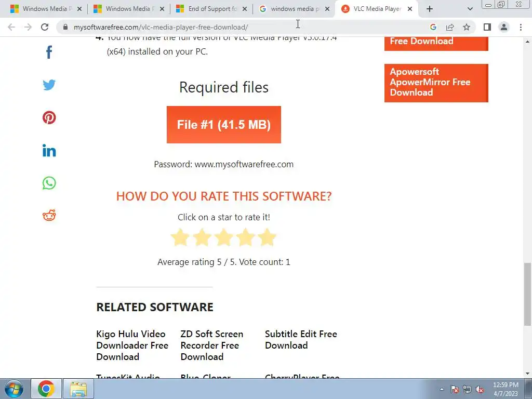The width and height of the screenshot is (532, 399).
Task: Open the Chrome profile avatar
Action: click(x=504, y=27)
